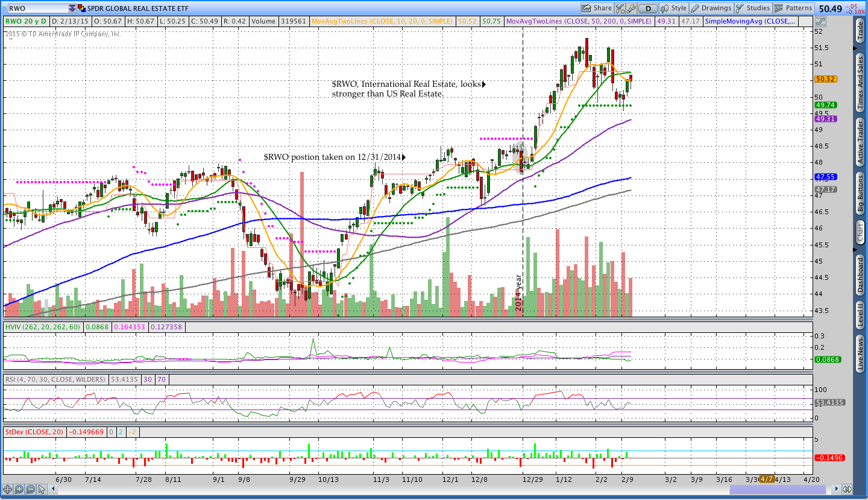
Task: Open the Live News side tab
Action: click(x=860, y=354)
